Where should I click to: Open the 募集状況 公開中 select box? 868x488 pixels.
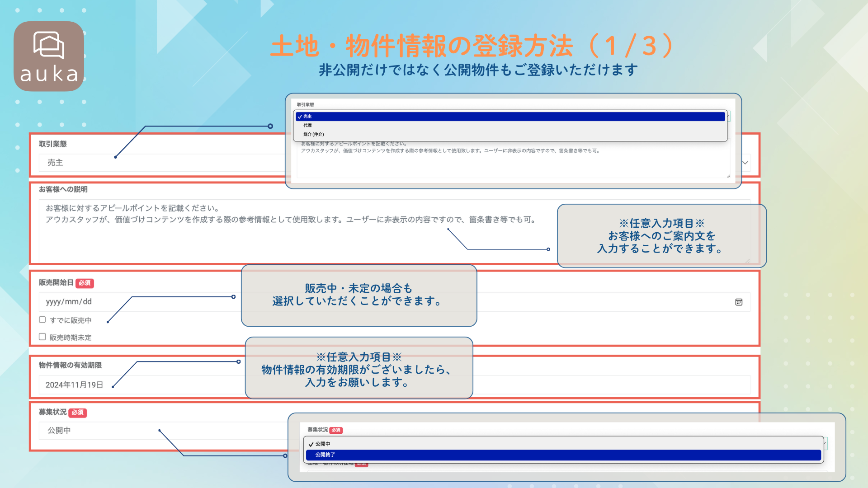[x=163, y=431]
